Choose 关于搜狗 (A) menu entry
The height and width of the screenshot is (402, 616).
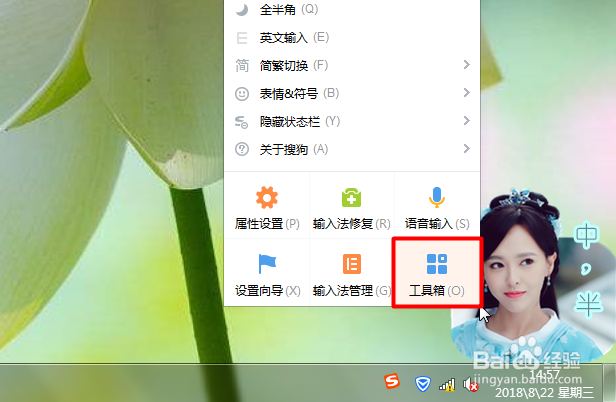click(x=352, y=149)
